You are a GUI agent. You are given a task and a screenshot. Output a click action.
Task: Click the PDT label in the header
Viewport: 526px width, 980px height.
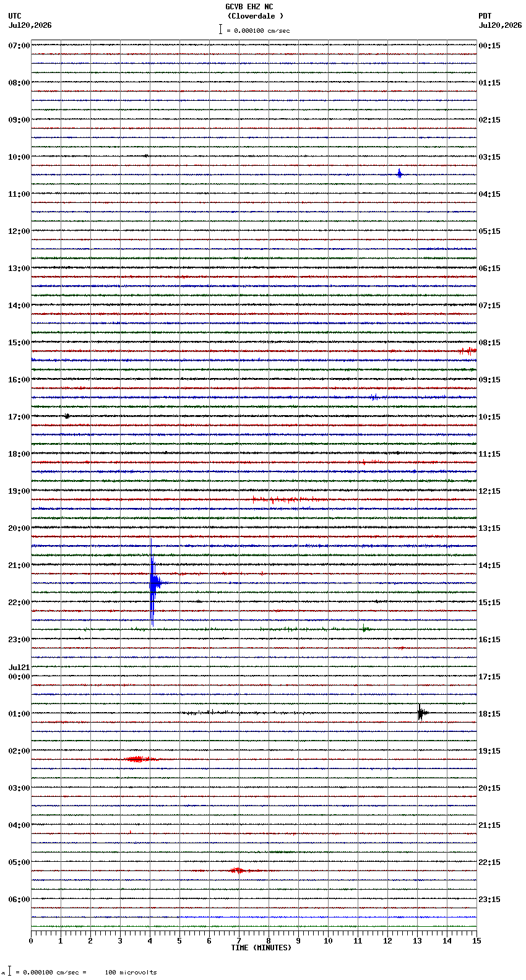coord(485,16)
